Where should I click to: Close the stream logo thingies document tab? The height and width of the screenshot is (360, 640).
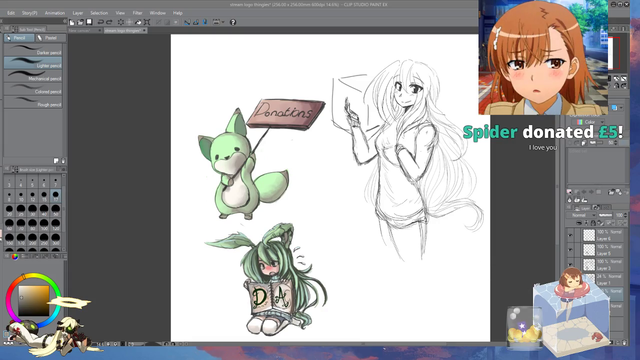pyautogui.click(x=144, y=31)
